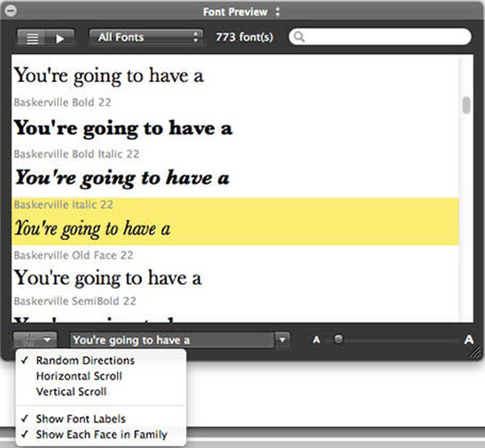This screenshot has height=448, width=485.
Task: Select the Baskerville Bold 22 label
Action: (62, 103)
